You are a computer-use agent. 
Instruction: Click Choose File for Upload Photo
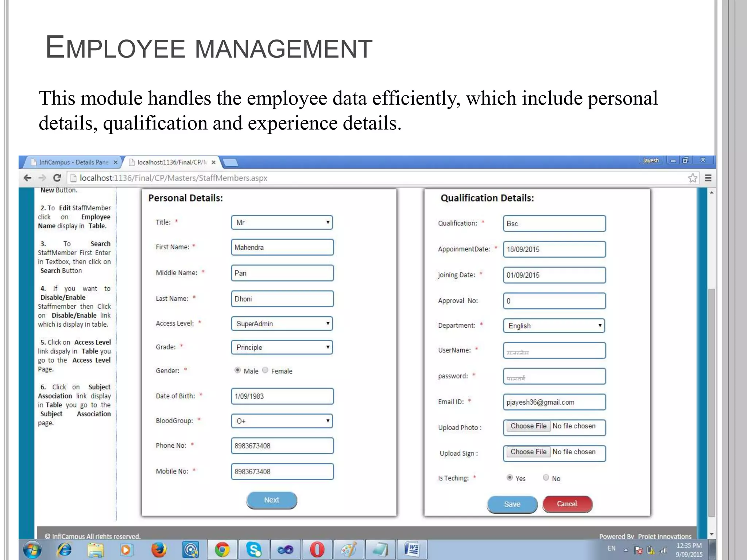click(529, 426)
